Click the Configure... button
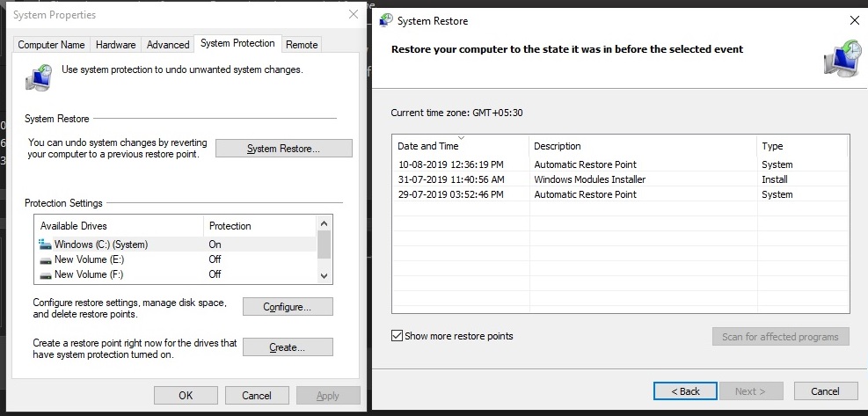868x416 pixels. 288,307
